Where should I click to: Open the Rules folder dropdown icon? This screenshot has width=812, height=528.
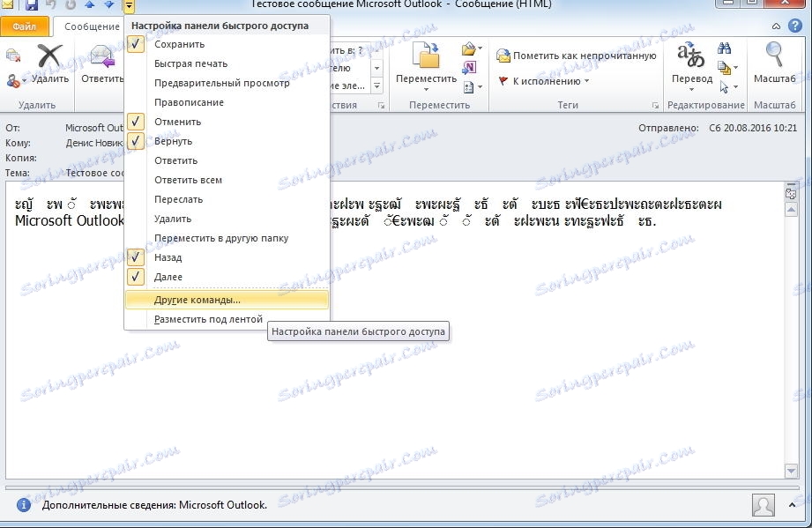472,49
